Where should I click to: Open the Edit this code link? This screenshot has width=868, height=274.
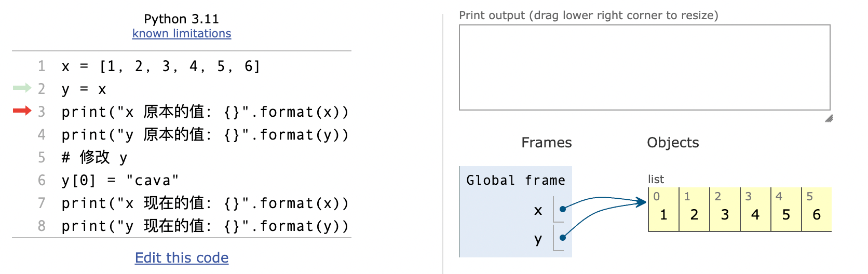click(x=182, y=257)
